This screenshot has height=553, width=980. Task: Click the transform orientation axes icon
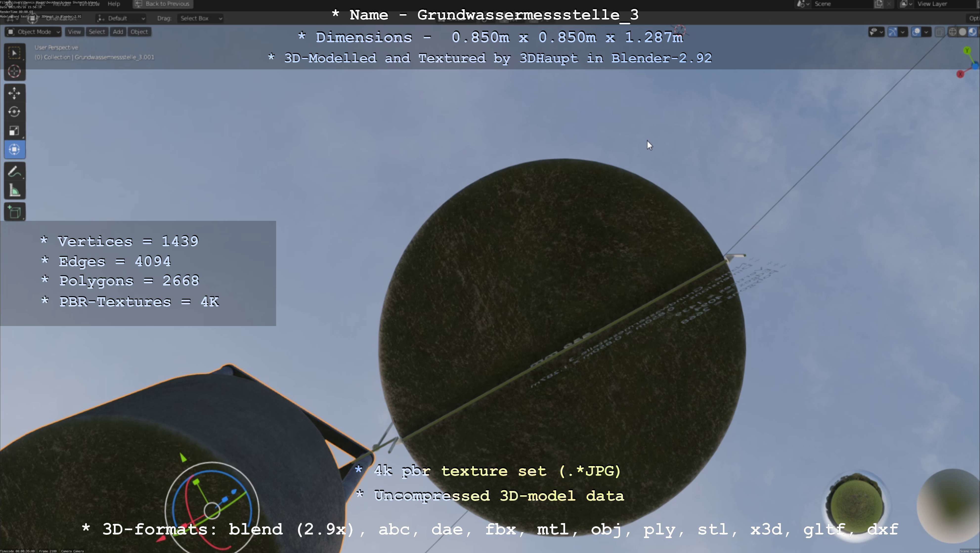(x=101, y=18)
